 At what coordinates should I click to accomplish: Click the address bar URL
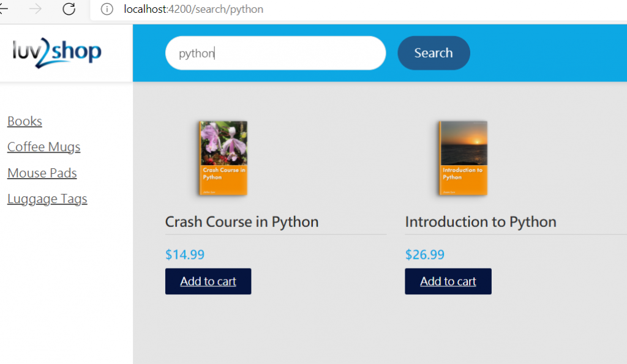pos(193,10)
